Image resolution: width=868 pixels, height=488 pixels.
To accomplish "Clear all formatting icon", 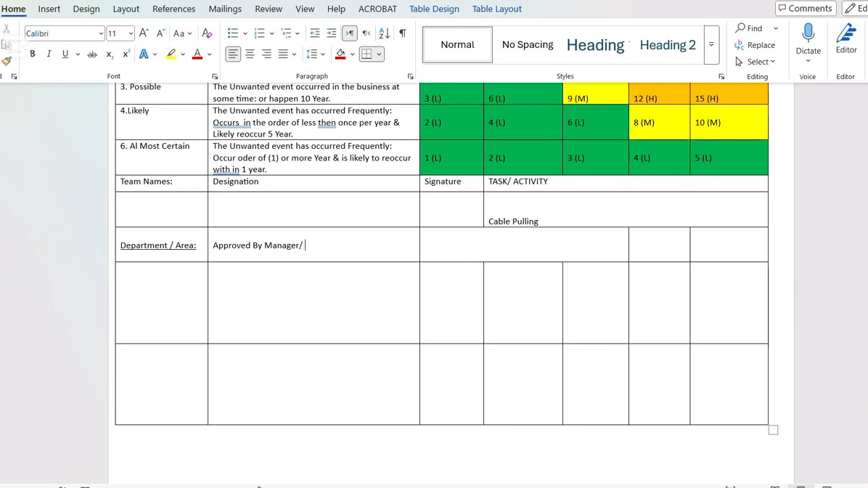I will [207, 33].
